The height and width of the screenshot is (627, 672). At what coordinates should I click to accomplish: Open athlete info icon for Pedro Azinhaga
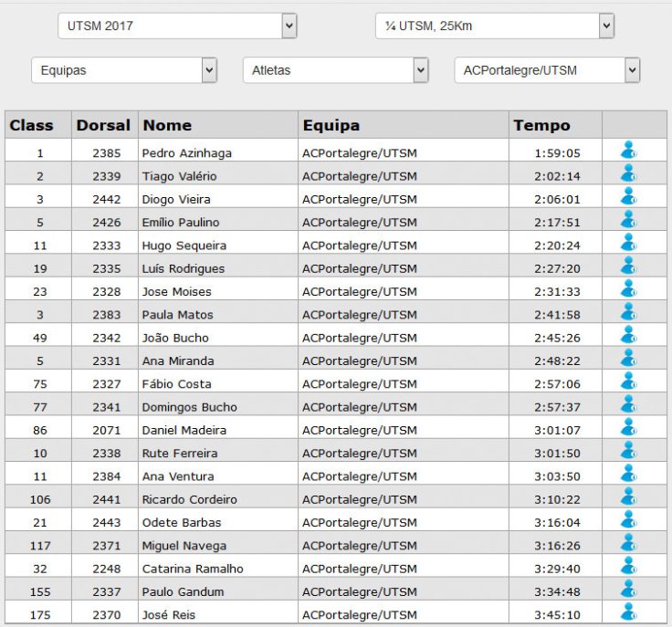tap(628, 151)
